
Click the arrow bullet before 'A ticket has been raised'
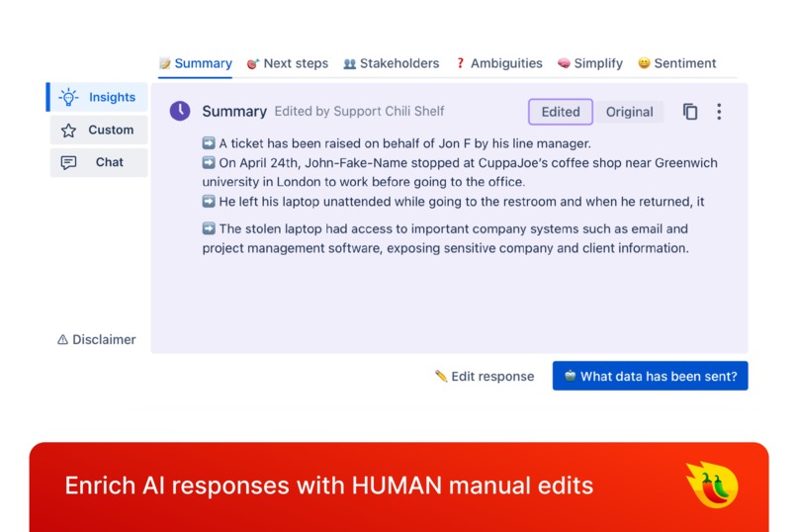209,143
